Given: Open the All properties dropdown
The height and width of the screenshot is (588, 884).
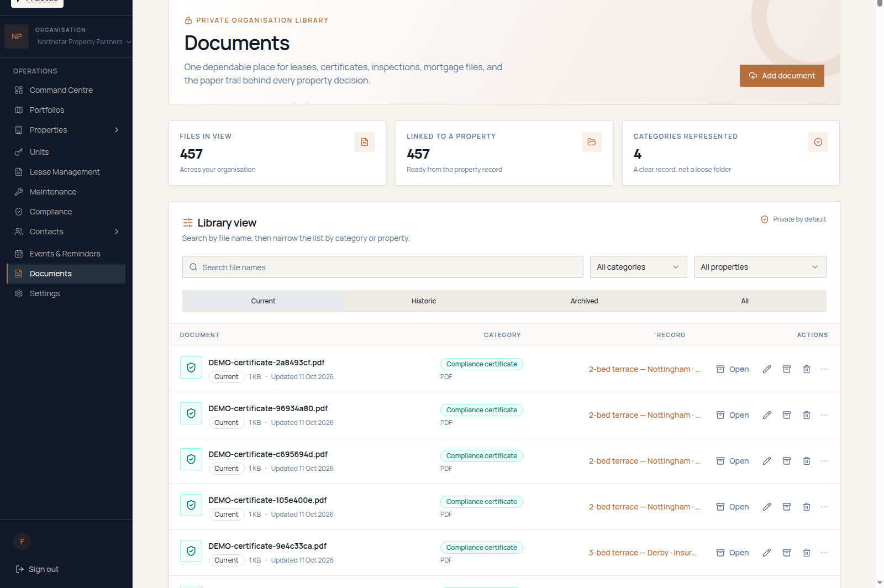Looking at the screenshot, I should click(760, 267).
